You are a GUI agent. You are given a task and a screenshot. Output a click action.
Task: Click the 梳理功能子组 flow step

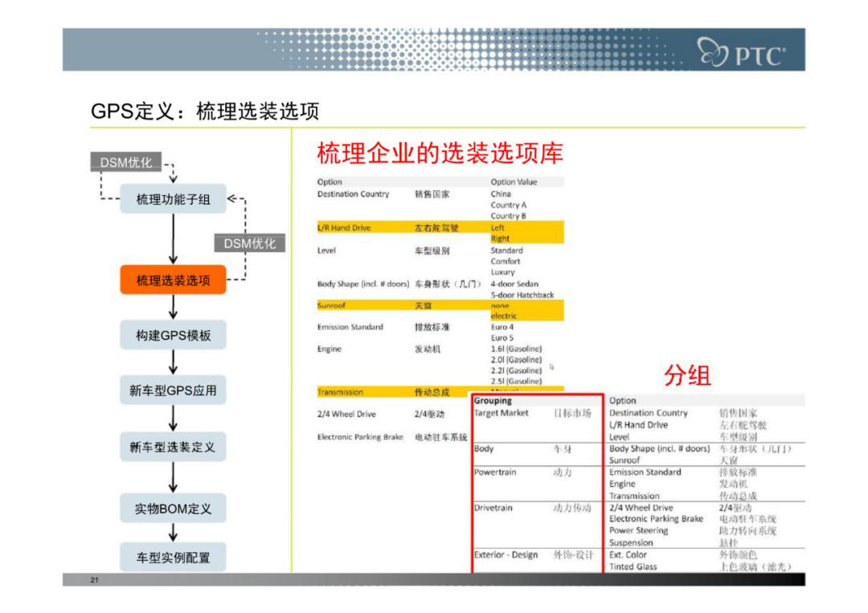(173, 199)
